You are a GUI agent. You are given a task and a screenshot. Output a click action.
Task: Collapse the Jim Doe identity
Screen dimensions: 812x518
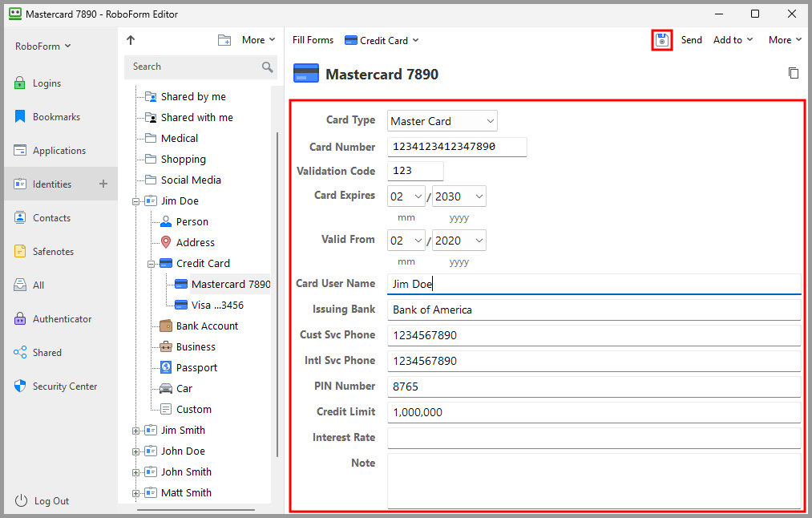coord(135,201)
